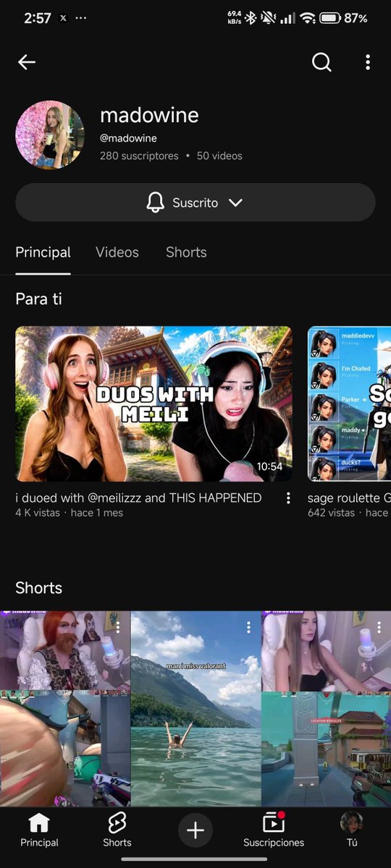Tap the bell icon in Suscrito button

pyautogui.click(x=155, y=203)
